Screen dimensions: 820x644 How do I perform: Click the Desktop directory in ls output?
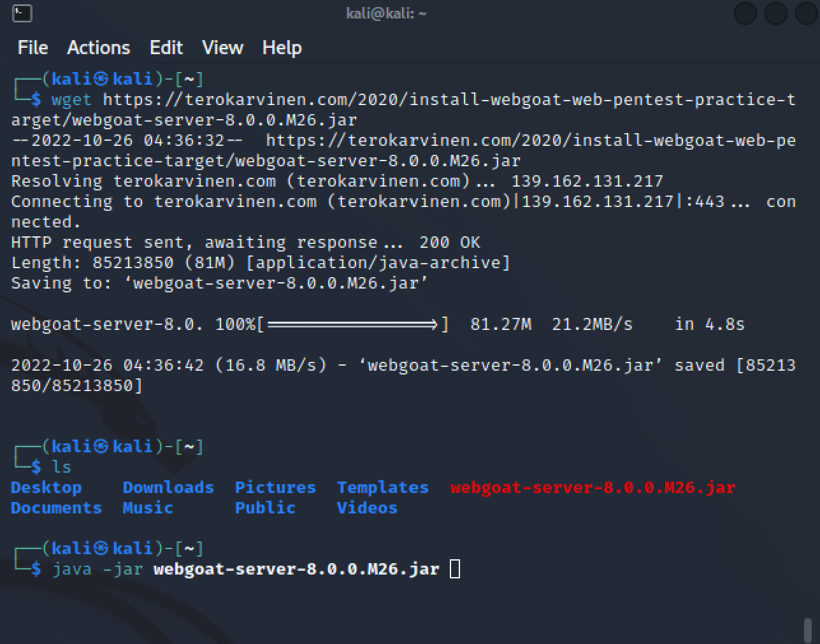46,487
